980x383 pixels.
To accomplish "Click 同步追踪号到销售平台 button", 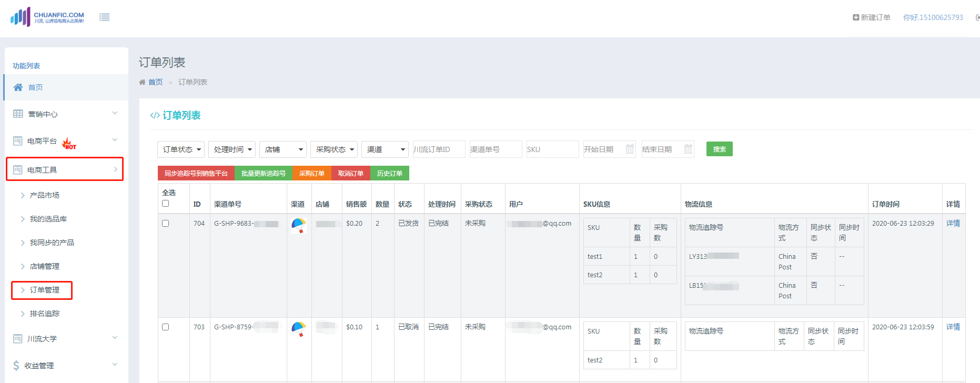I will [196, 173].
